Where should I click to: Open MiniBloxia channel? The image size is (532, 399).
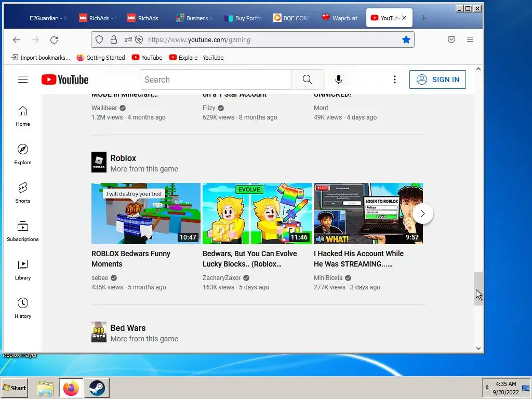tap(328, 277)
